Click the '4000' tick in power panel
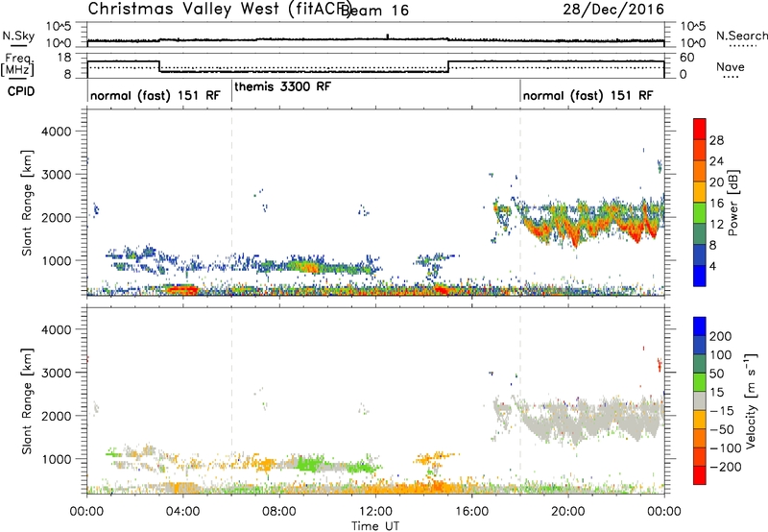Screen dimensions: 768x532 [x=56, y=132]
